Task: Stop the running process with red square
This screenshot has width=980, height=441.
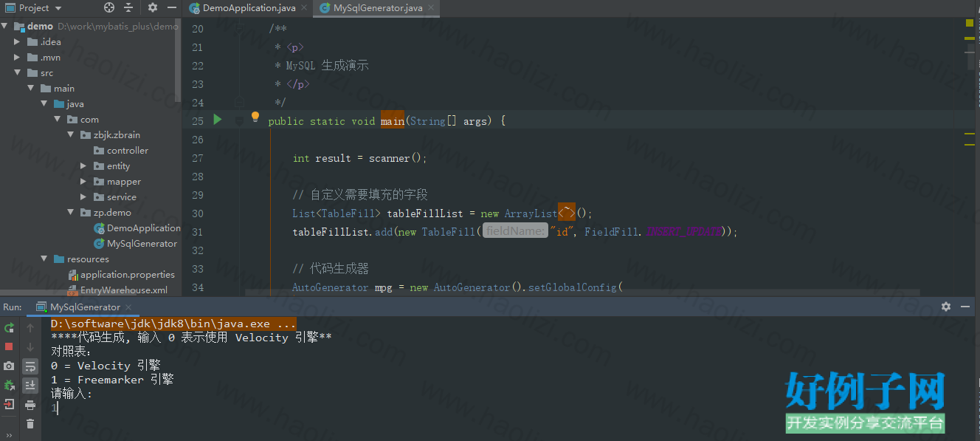Action: click(x=10, y=346)
